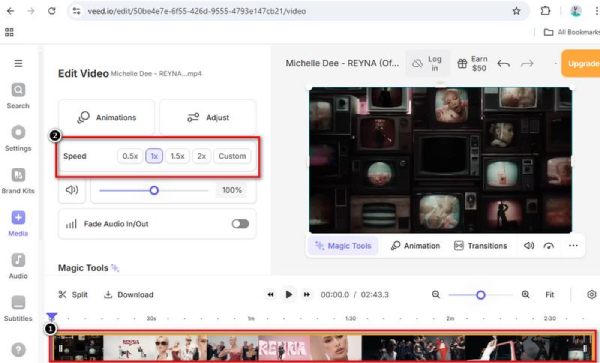Screen dimensions: 600x363
Task: Open the Media panel in sidebar
Action: coord(18,223)
